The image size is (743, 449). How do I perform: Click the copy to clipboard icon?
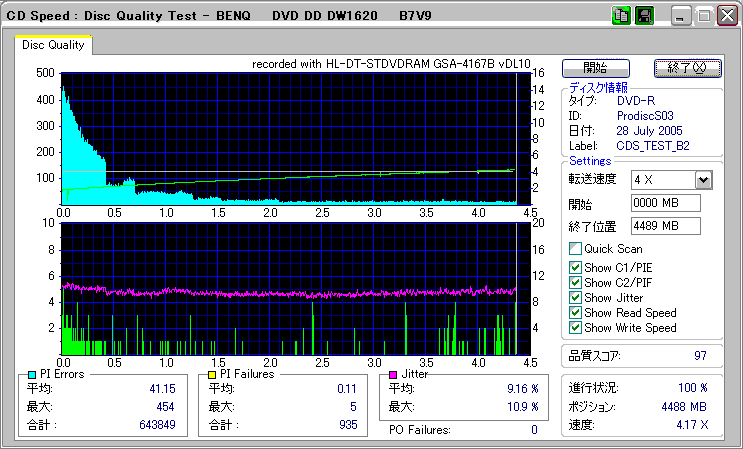pos(620,16)
